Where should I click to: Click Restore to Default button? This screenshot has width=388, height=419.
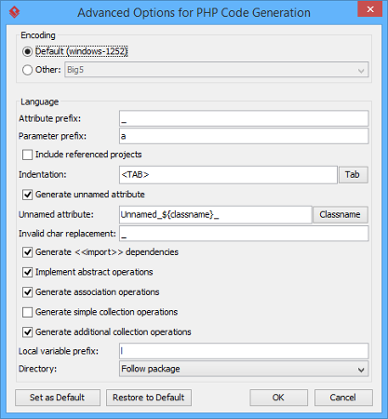(x=149, y=398)
